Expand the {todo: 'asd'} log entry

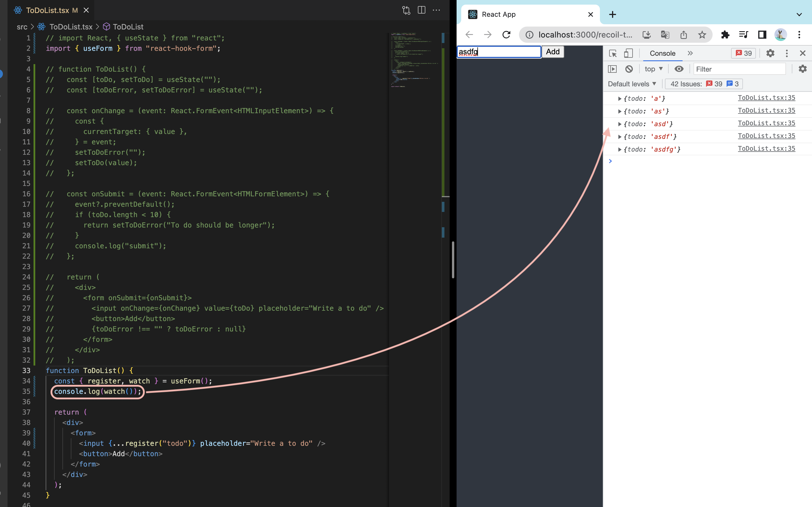620,124
